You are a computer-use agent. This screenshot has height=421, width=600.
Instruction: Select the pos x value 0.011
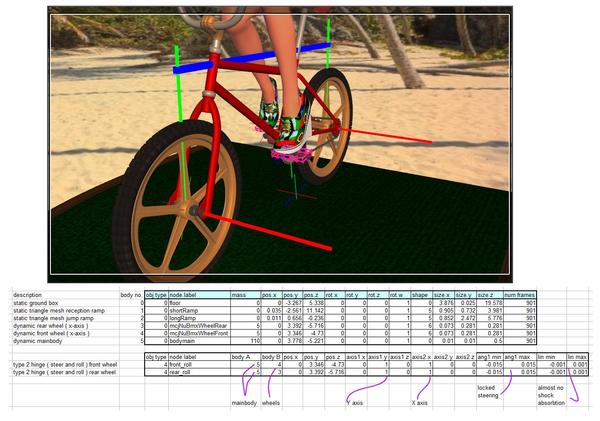pyautogui.click(x=272, y=318)
